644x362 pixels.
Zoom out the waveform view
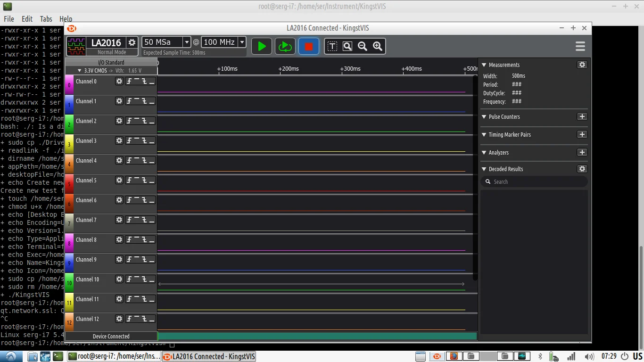click(363, 46)
